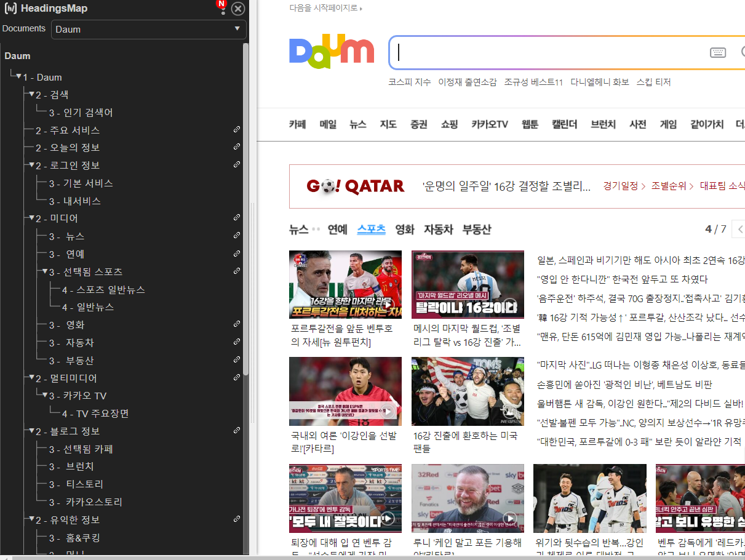Viewport: 745px width, 560px height.
Task: Switch to the 자동차 news tab
Action: pyautogui.click(x=438, y=230)
